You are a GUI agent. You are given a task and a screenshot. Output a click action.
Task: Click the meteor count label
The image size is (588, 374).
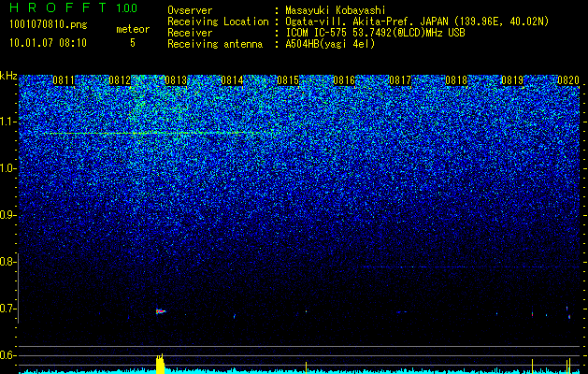point(133,29)
